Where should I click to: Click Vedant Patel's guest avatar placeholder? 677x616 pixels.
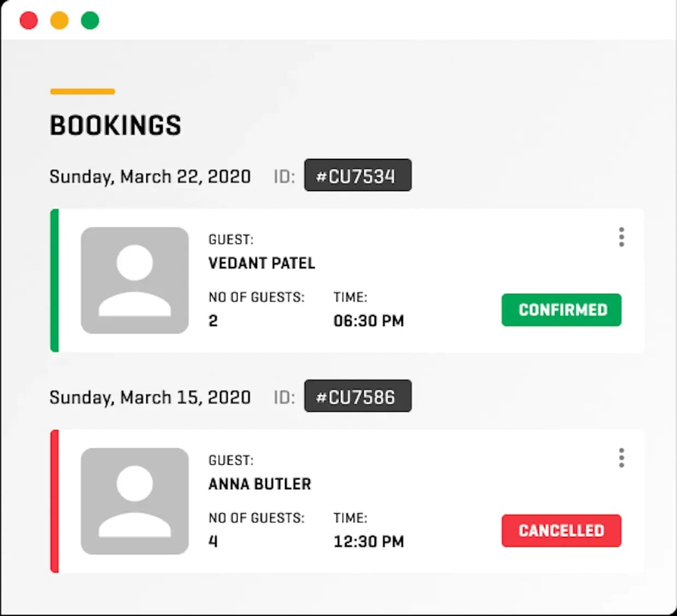(x=135, y=280)
